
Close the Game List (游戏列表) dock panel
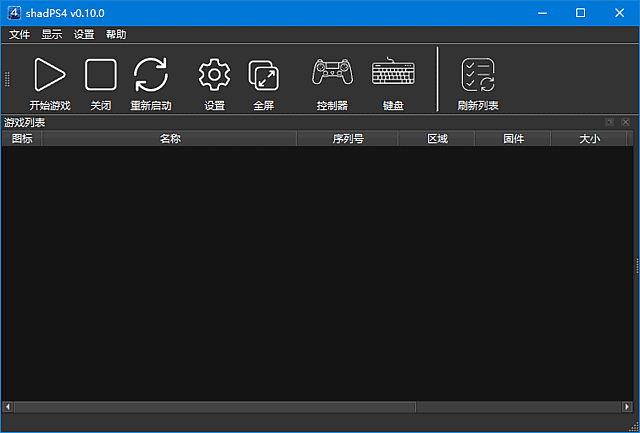tap(625, 122)
